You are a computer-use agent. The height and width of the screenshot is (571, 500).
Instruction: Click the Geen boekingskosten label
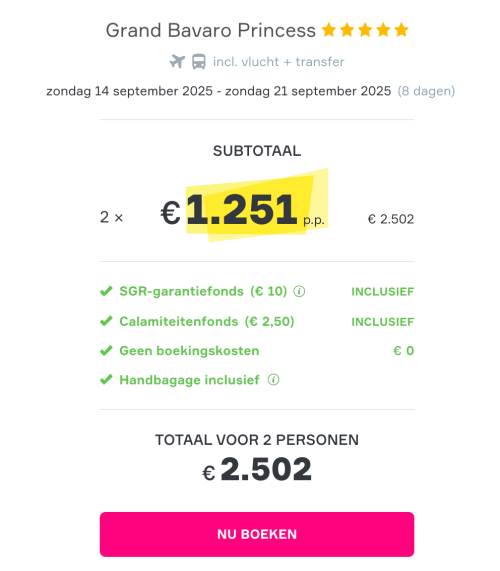coord(189,351)
